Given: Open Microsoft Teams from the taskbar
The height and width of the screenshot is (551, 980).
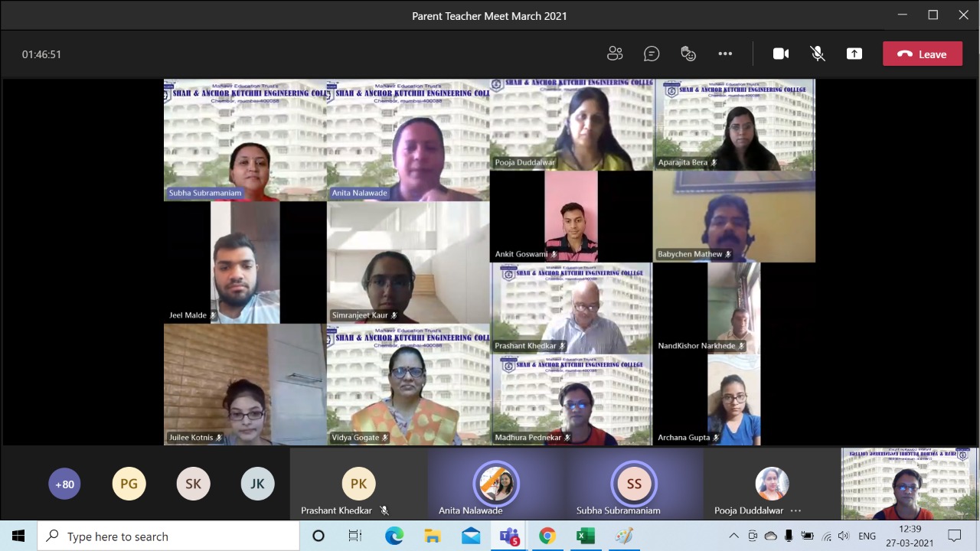Looking at the screenshot, I should click(509, 536).
